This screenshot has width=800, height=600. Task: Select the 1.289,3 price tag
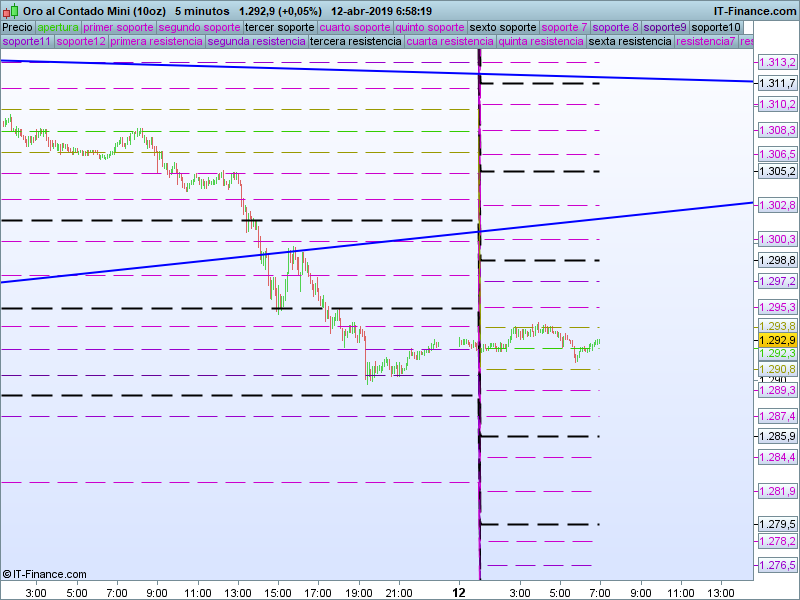point(777,390)
